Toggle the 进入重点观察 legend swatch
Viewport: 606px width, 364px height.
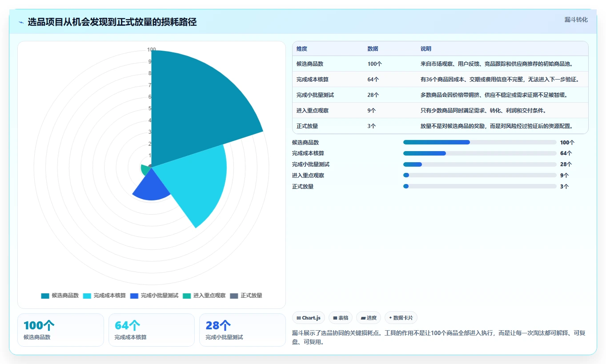[187, 296]
